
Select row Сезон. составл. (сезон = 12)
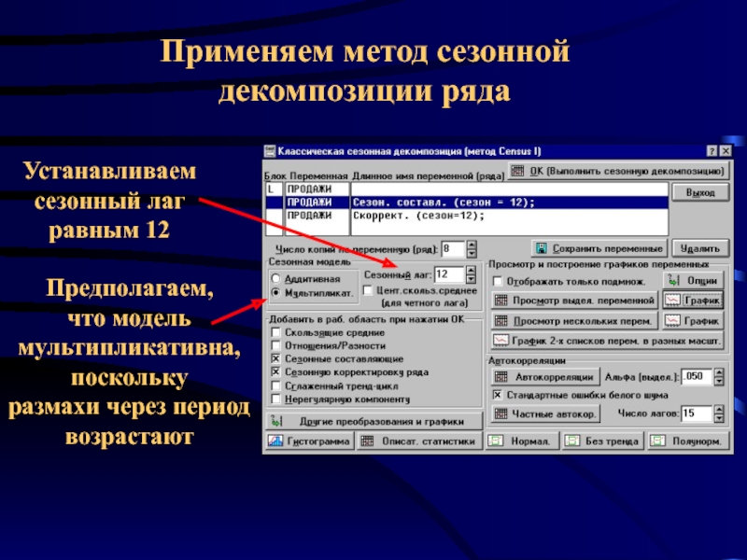coord(467,203)
